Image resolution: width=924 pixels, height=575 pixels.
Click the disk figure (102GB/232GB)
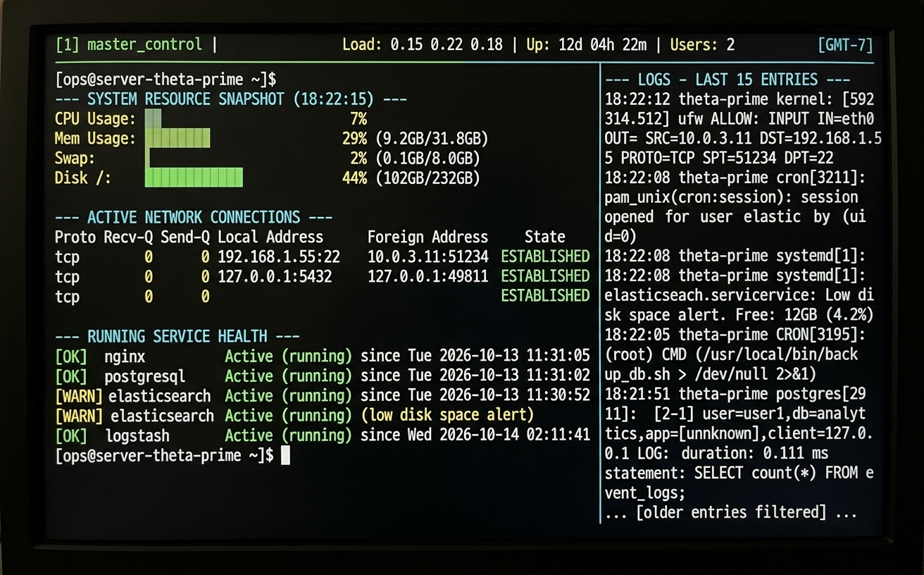[427, 178]
